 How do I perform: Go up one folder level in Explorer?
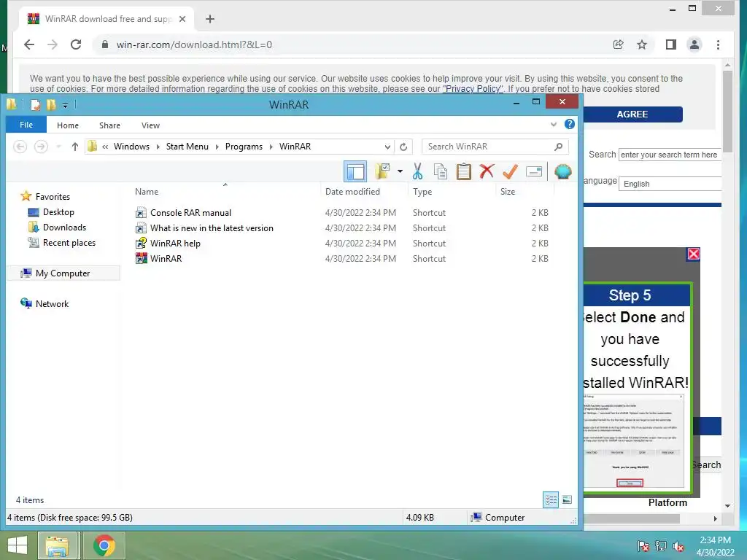tap(75, 147)
